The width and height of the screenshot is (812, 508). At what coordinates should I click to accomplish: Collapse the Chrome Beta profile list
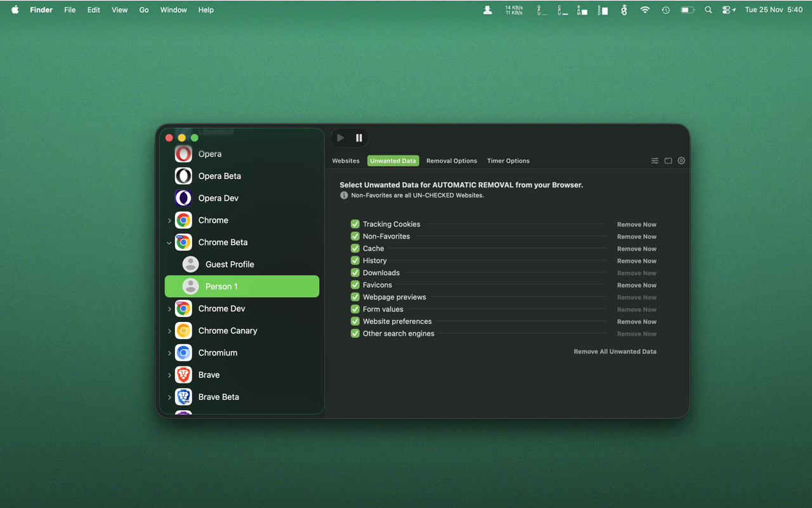[169, 243]
